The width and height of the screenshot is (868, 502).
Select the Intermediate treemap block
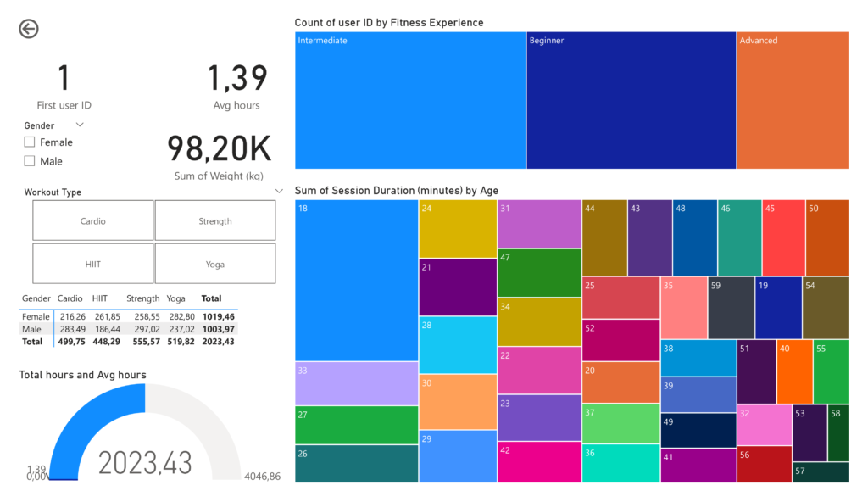(410, 100)
